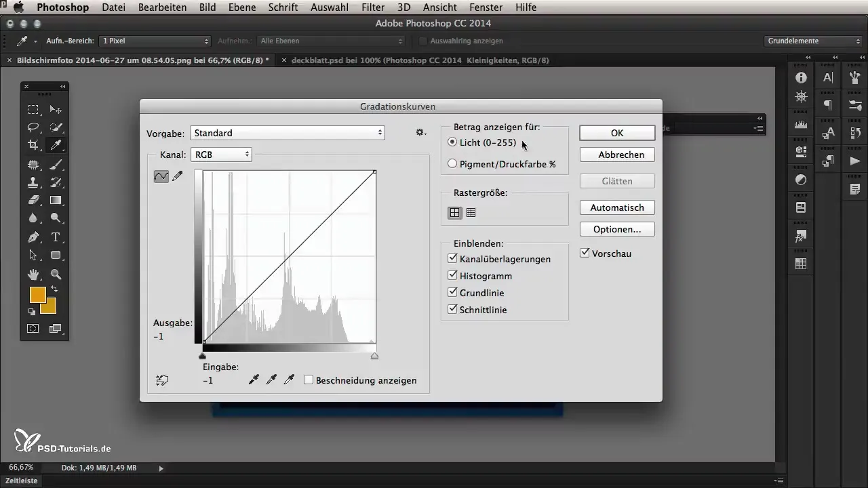Select the Blur tool
The height and width of the screenshot is (488, 868).
[x=33, y=218]
